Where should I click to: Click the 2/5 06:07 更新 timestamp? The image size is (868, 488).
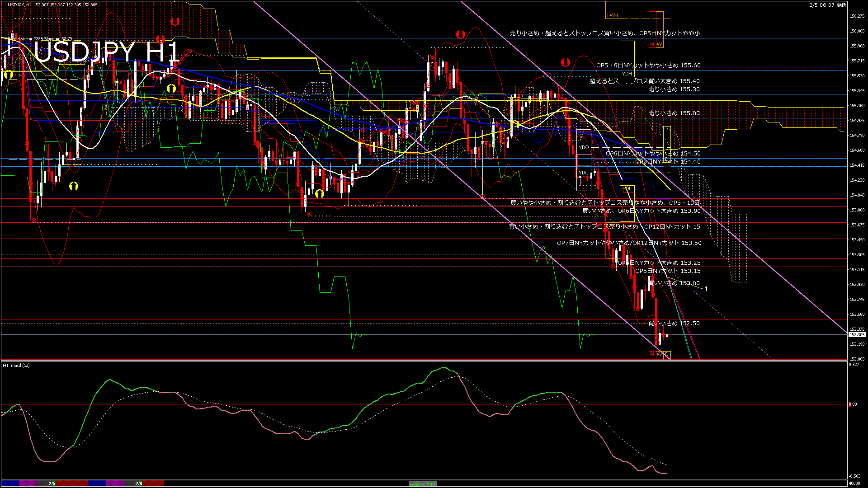[x=827, y=5]
